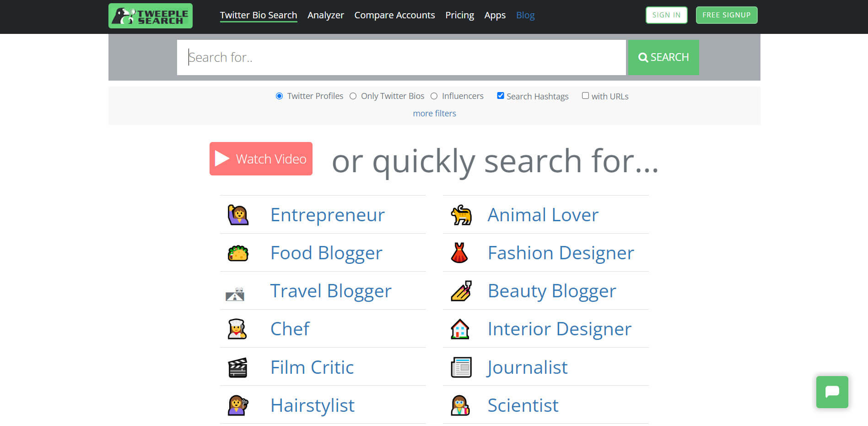
Task: Disable the Search Hashtags checkbox
Action: click(x=500, y=95)
